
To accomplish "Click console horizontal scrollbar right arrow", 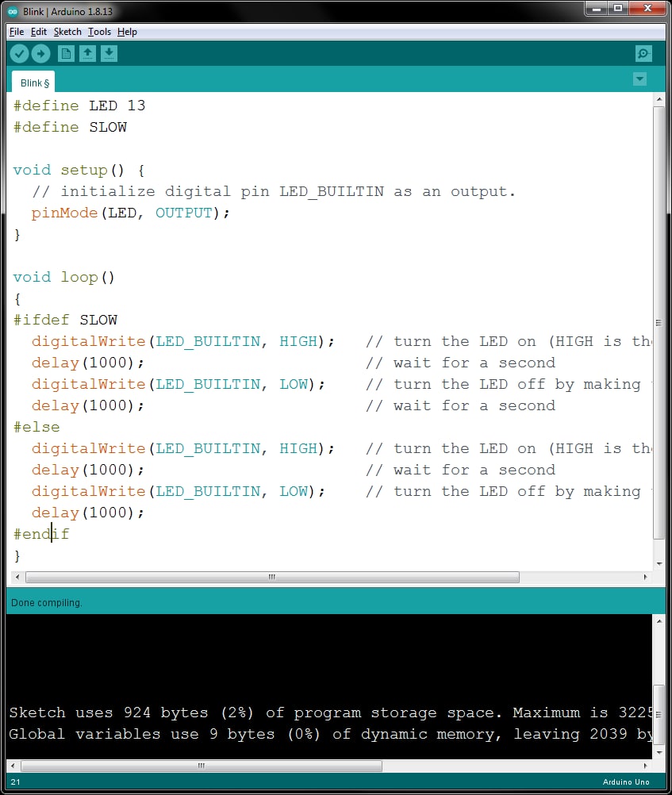I will tap(646, 766).
